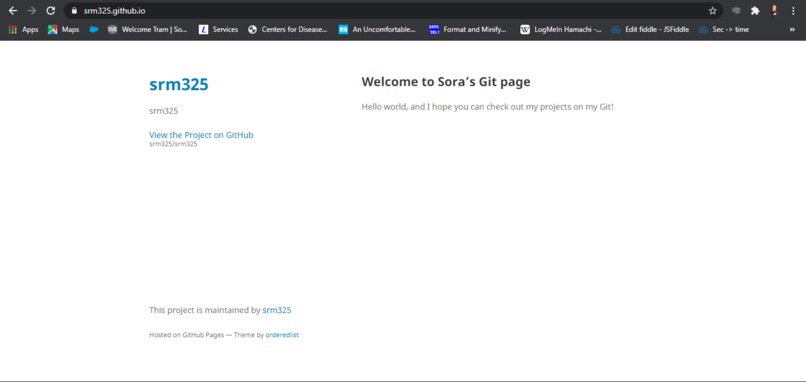Open the Chrome profile avatar
The width and height of the screenshot is (806, 382).
point(774,11)
